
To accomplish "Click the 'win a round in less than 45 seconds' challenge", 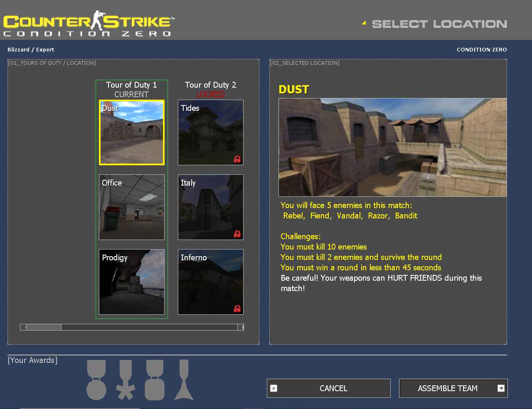I will click(x=361, y=267).
